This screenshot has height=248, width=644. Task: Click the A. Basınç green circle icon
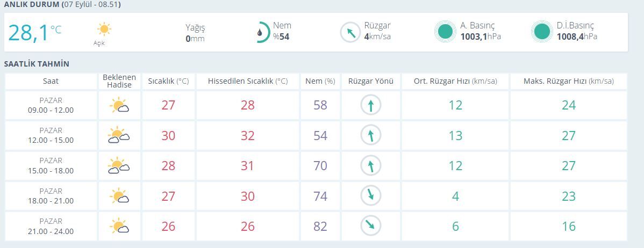[445, 32]
